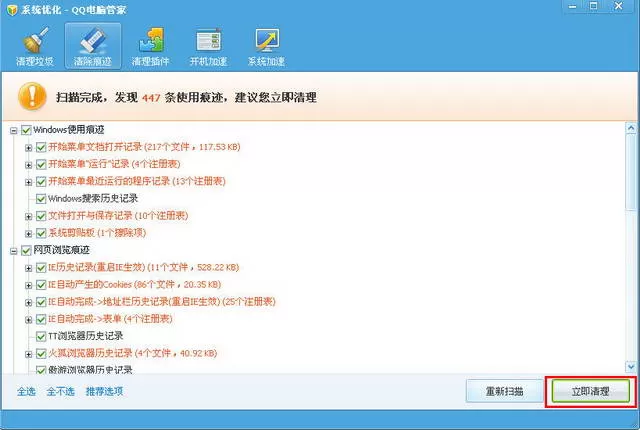Open the 开机加速 tool
The height and width of the screenshot is (430, 640).
pyautogui.click(x=208, y=46)
